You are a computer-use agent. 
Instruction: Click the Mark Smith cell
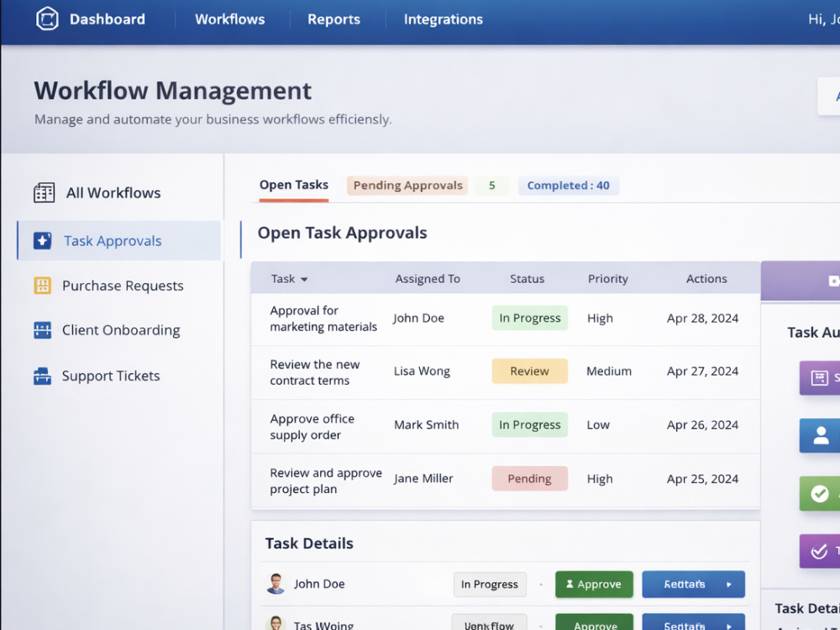(x=427, y=425)
